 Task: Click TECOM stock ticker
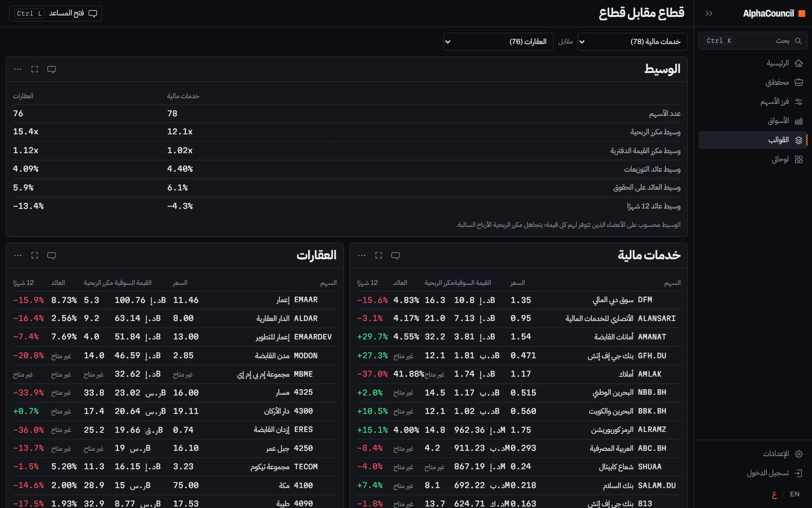(x=306, y=467)
